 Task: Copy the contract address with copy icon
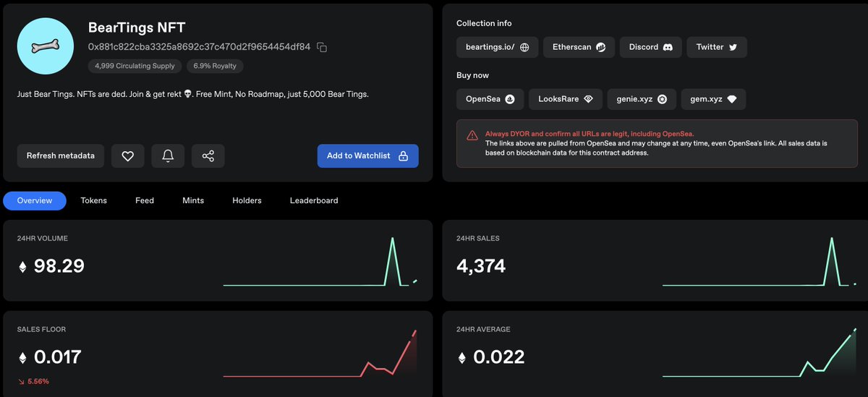[323, 47]
